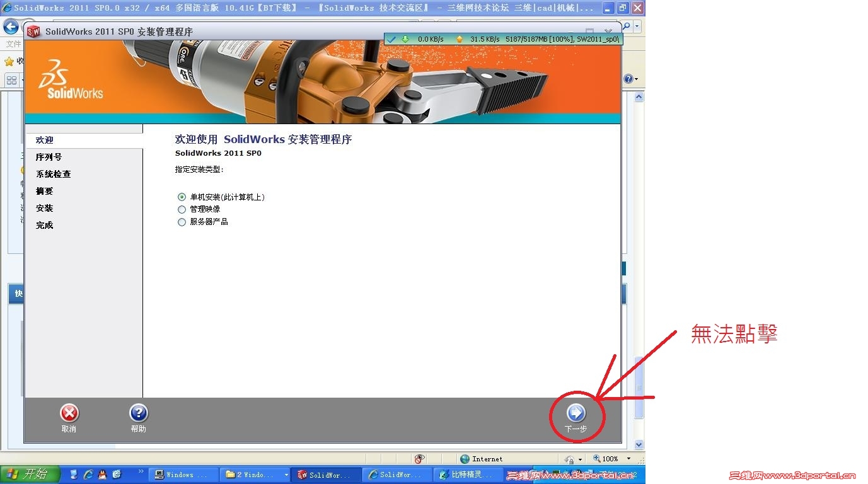Go to the 系统检查 step in sidebar
868x484 pixels.
point(53,174)
